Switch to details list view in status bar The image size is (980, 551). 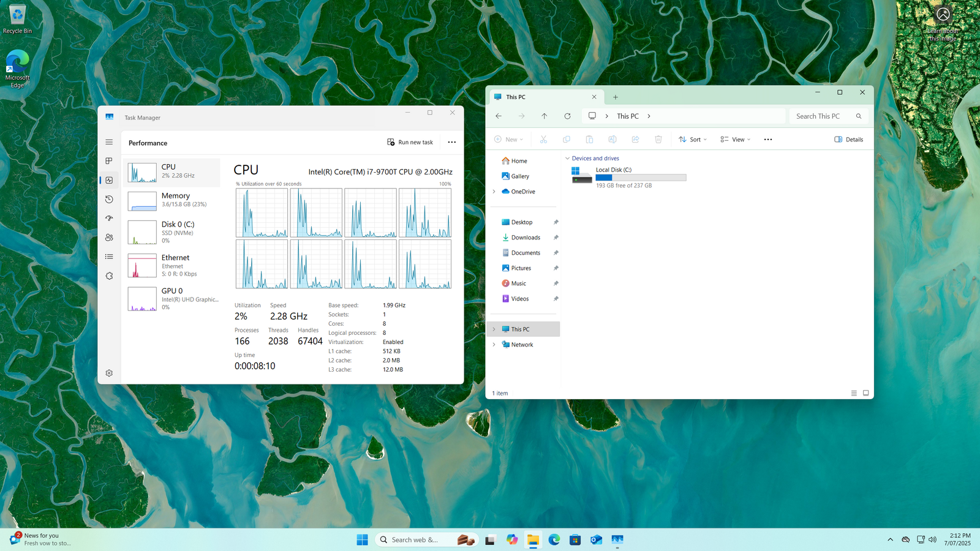[x=854, y=393]
